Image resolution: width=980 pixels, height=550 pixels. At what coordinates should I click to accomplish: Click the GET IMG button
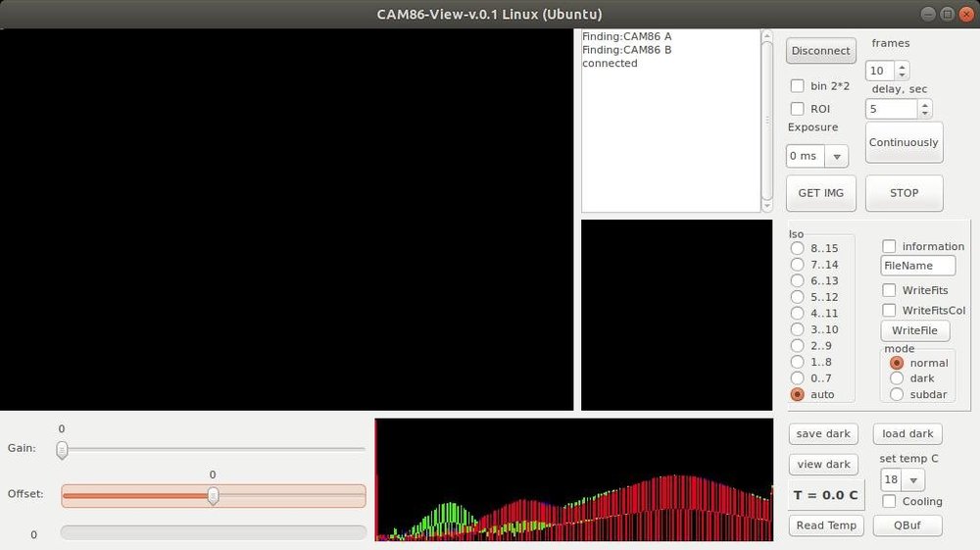point(820,193)
